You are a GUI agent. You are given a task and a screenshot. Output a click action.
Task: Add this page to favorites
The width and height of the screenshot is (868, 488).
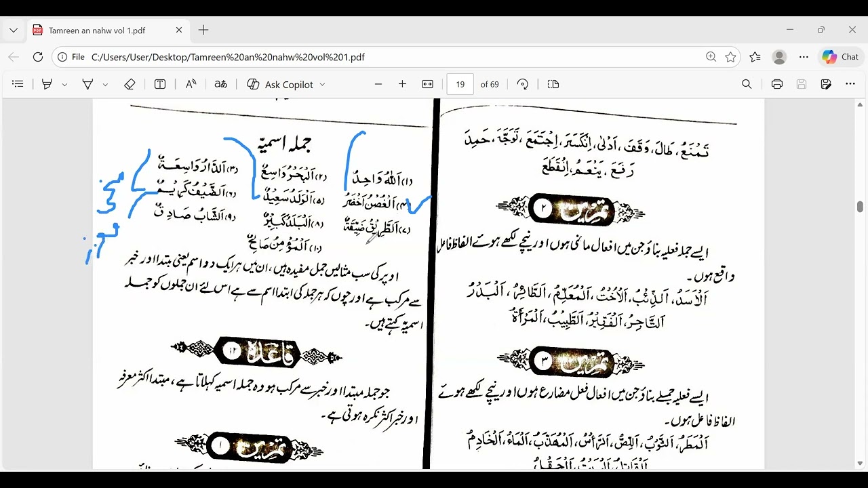730,57
